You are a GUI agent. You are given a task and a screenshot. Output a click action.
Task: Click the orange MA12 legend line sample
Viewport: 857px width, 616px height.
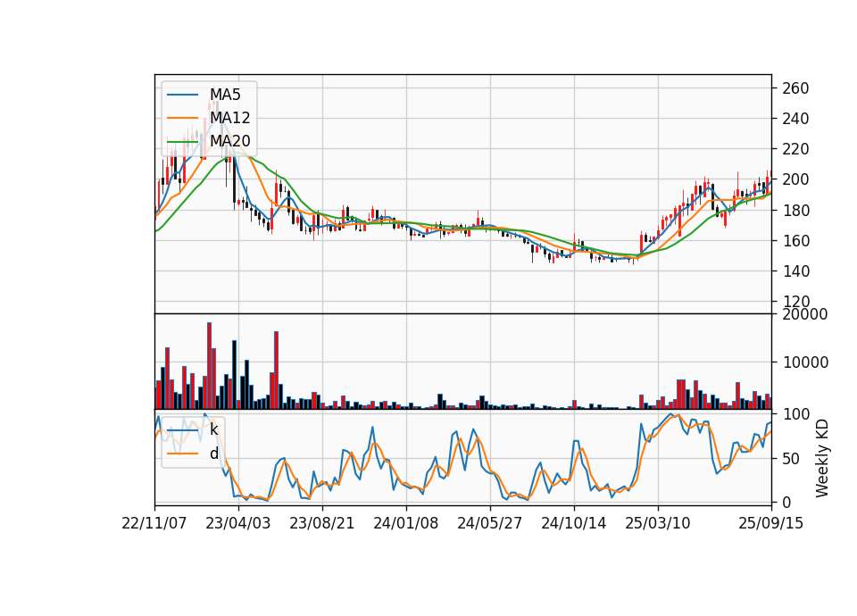click(182, 118)
